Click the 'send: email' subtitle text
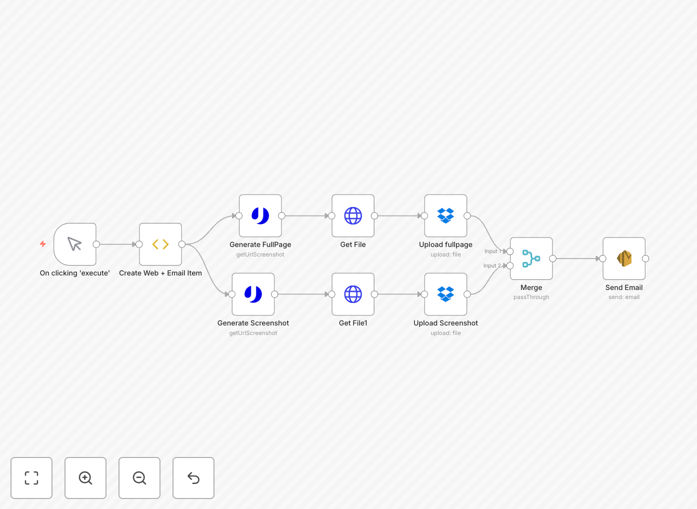 point(624,297)
